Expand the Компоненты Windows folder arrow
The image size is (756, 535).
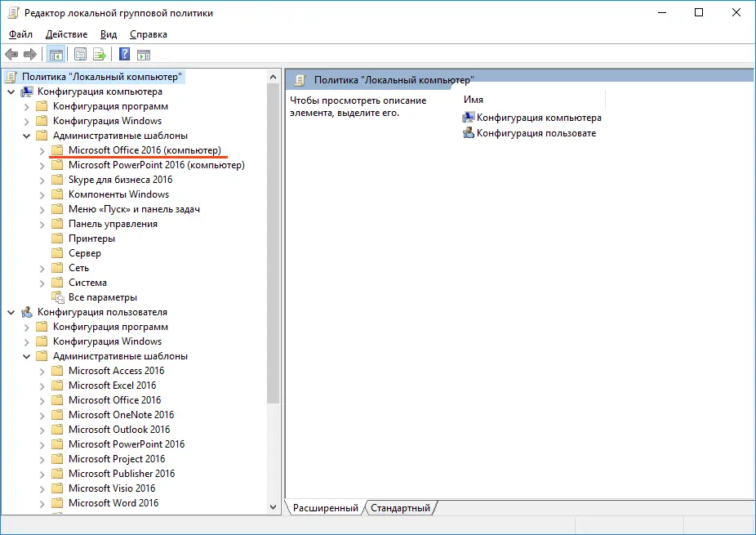click(x=42, y=194)
